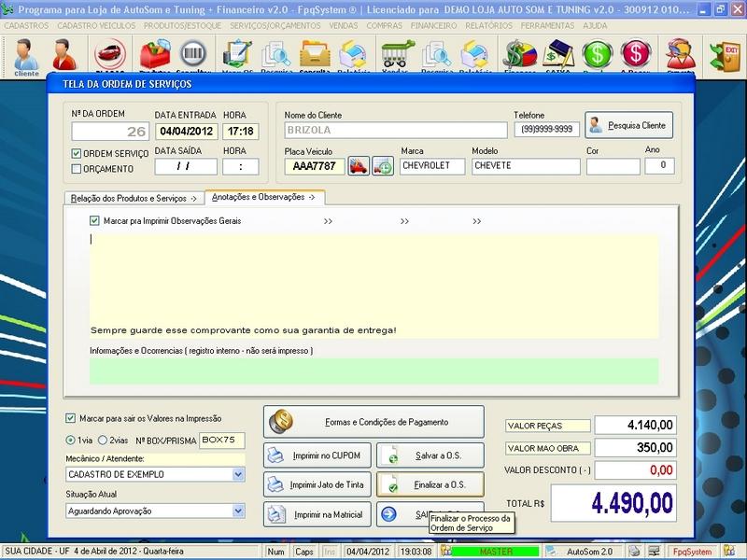Click the red dollar A Pagar icon

tap(636, 55)
